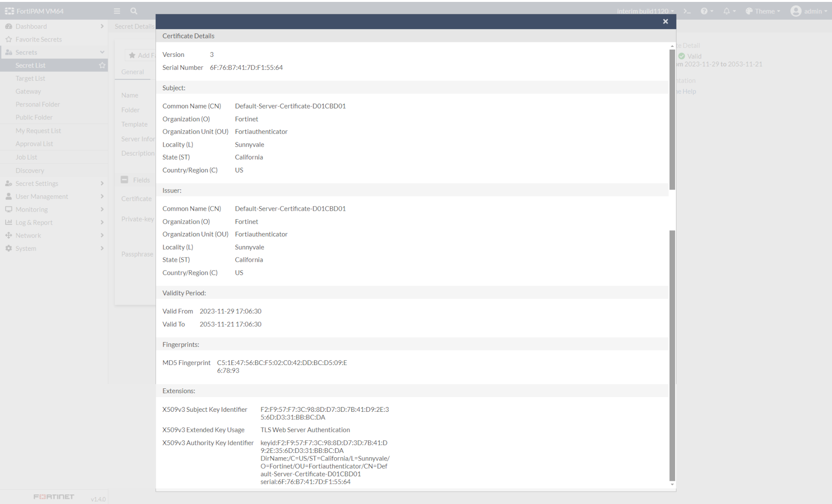This screenshot has height=504, width=832.
Task: Click the scrollbar up arrow
Action: [x=672, y=46]
